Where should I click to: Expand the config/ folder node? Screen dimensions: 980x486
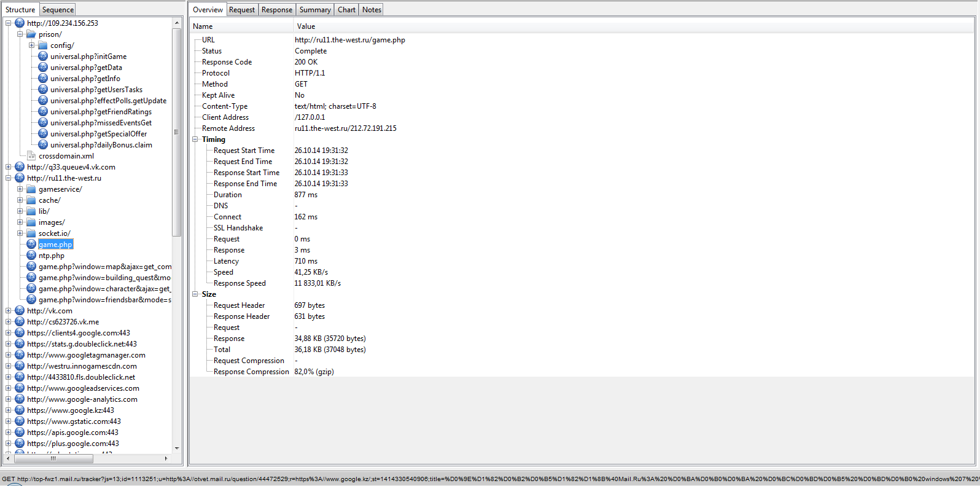32,45
